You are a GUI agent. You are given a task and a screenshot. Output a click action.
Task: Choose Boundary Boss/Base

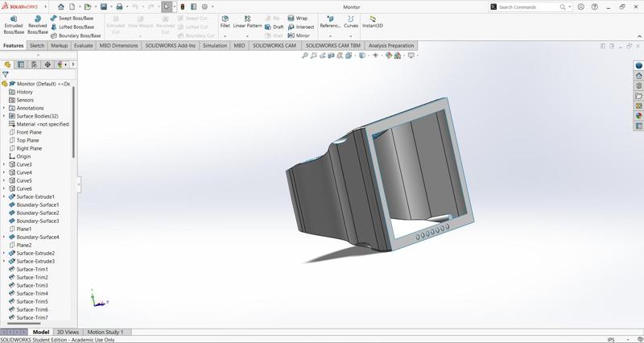point(76,35)
